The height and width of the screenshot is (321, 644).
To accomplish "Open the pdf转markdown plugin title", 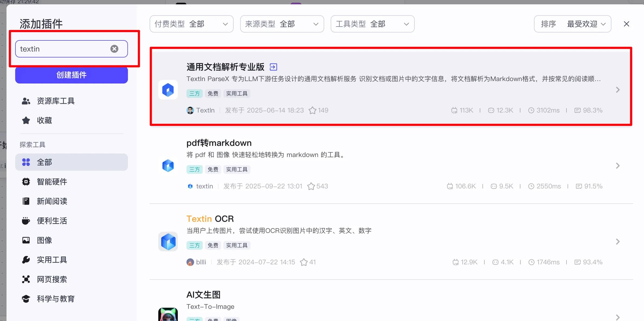I will [x=219, y=143].
